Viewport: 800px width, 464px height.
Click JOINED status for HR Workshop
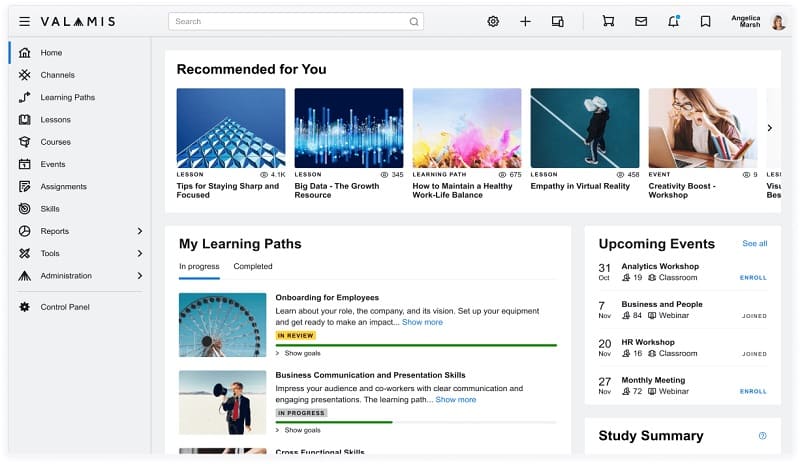754,354
